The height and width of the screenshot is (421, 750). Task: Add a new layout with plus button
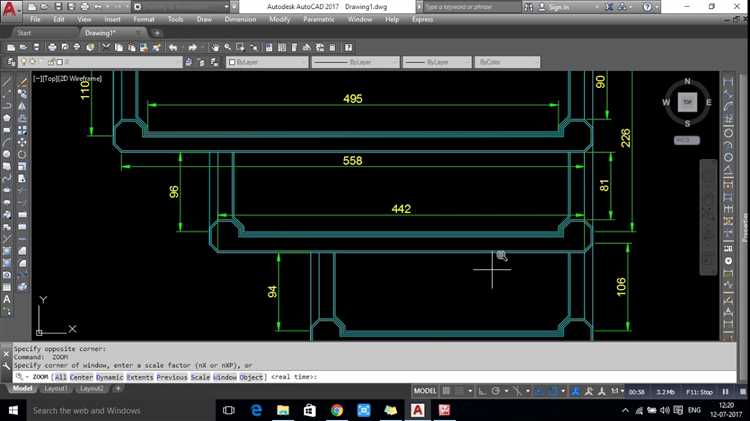(x=116, y=389)
